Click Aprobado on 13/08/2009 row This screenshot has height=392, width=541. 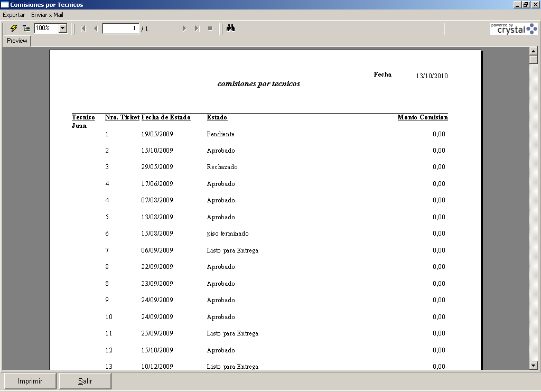tap(221, 217)
